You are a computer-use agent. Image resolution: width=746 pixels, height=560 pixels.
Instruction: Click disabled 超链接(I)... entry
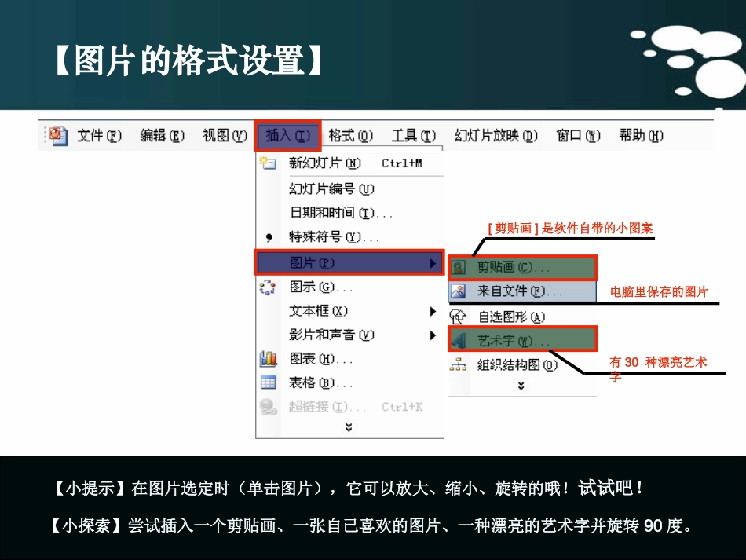350,407
